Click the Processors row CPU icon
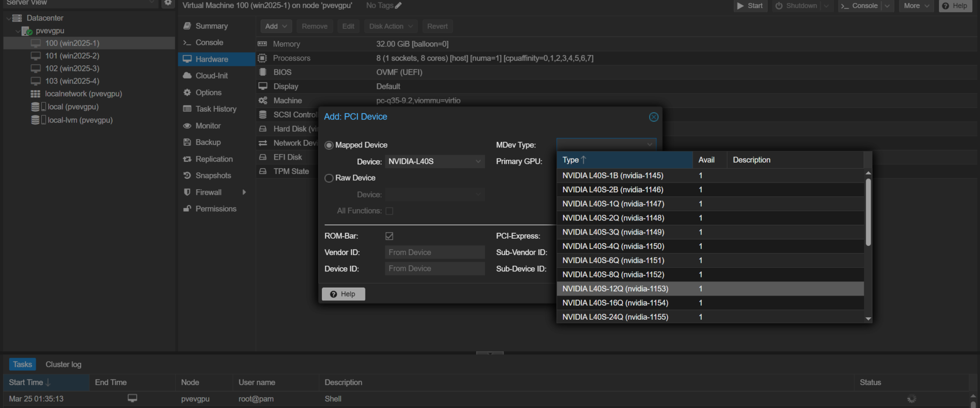980x408 pixels. (x=262, y=58)
